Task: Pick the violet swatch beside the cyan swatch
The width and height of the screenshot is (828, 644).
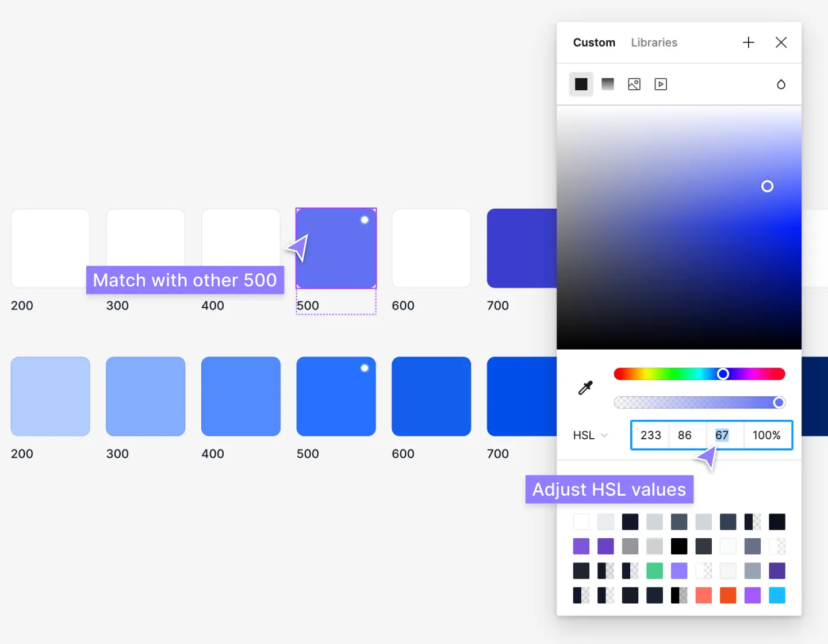Action: pyautogui.click(x=753, y=595)
